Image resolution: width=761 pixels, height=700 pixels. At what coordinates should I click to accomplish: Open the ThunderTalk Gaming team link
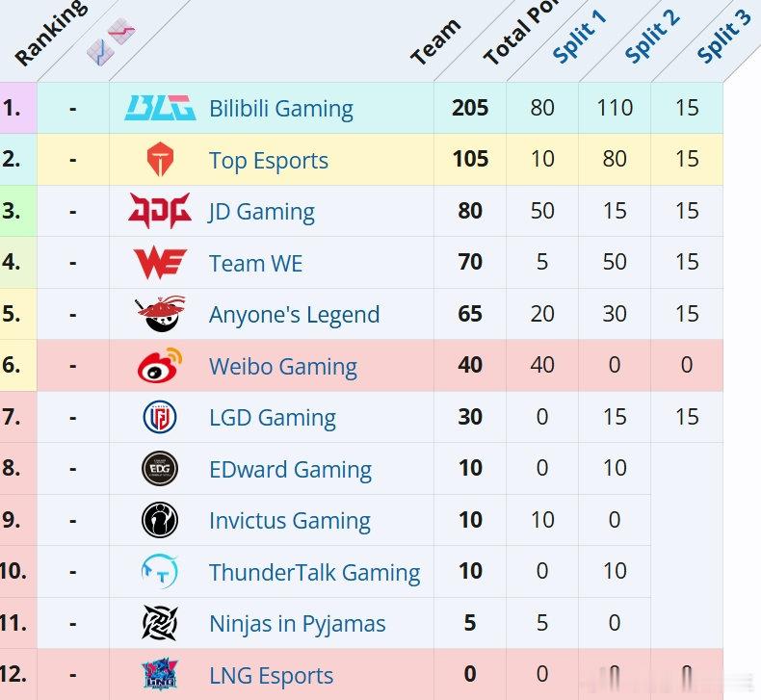tap(314, 573)
